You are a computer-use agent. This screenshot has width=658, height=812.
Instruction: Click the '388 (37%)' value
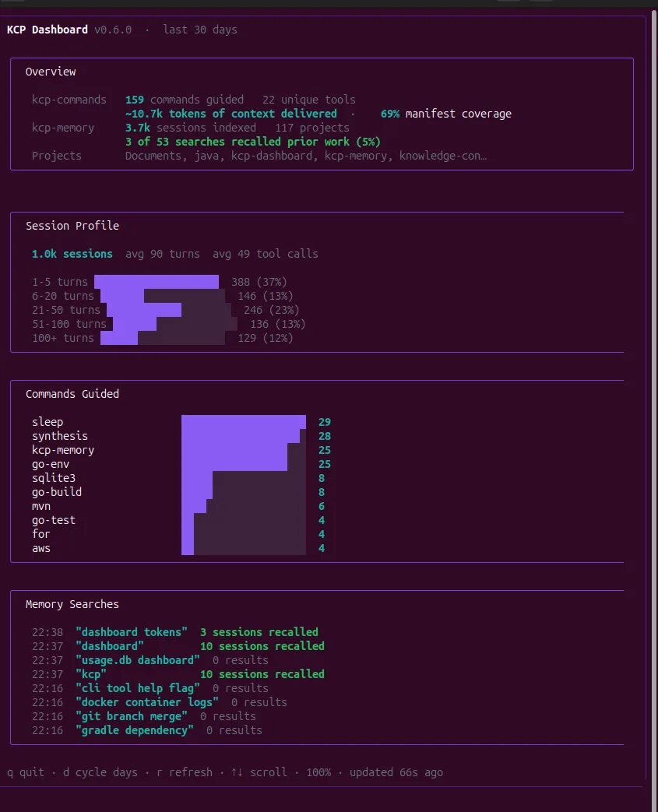tap(259, 282)
